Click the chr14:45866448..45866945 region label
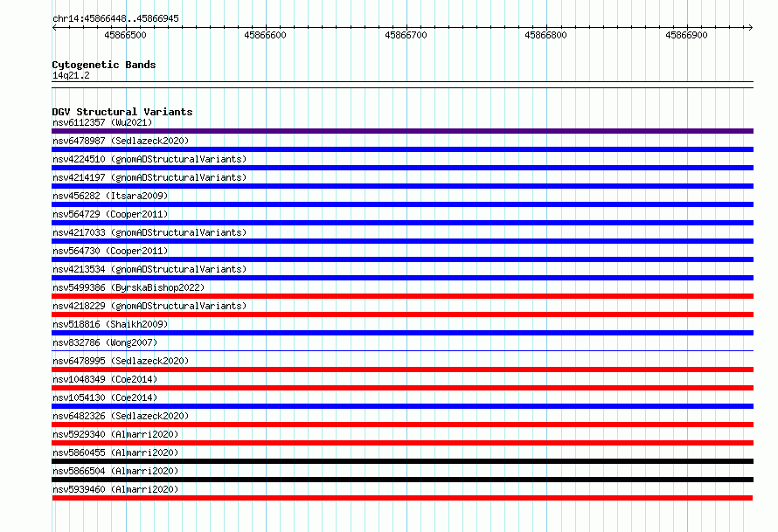This screenshot has width=778, height=532. (x=115, y=19)
